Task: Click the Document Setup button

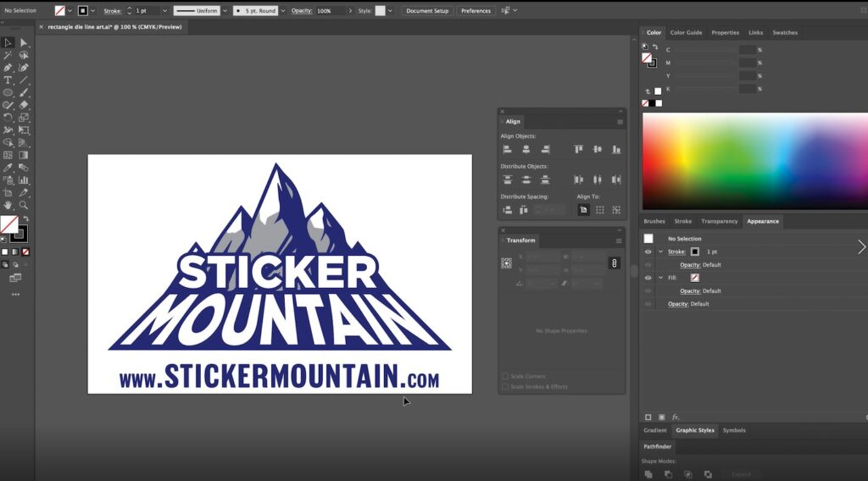Action: tap(427, 10)
